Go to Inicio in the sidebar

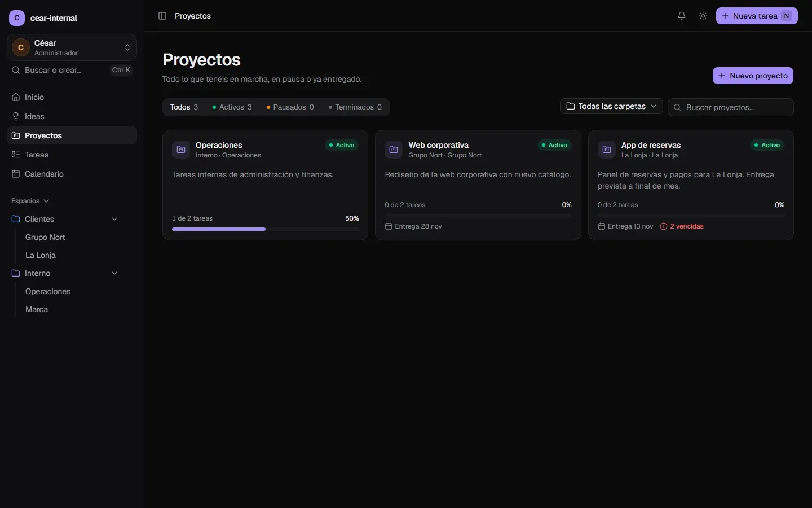click(x=72, y=97)
